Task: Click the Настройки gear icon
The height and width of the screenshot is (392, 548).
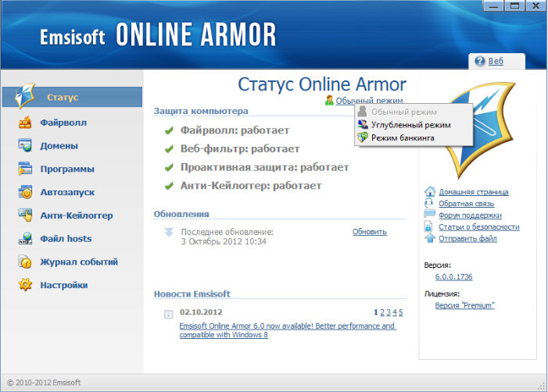Action: tap(25, 285)
